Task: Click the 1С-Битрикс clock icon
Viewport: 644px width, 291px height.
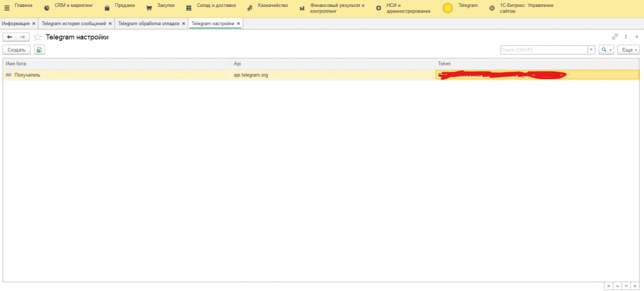Action: pos(492,8)
